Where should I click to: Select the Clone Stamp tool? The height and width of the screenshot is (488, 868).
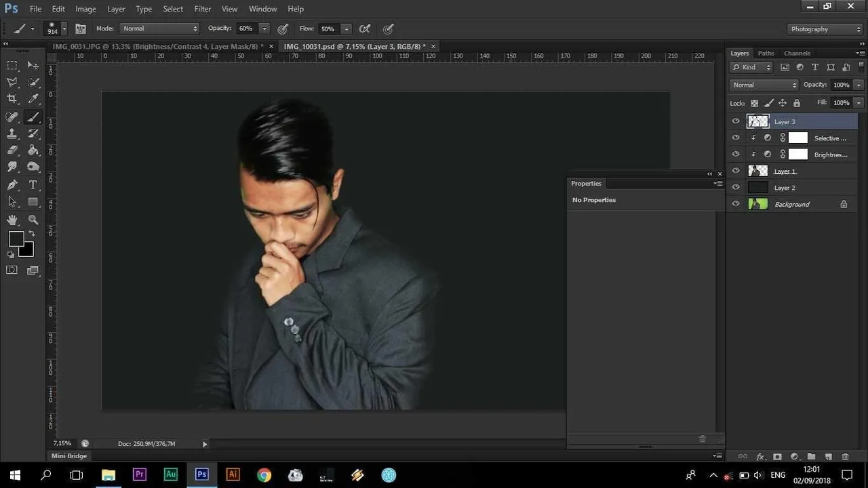coord(12,134)
